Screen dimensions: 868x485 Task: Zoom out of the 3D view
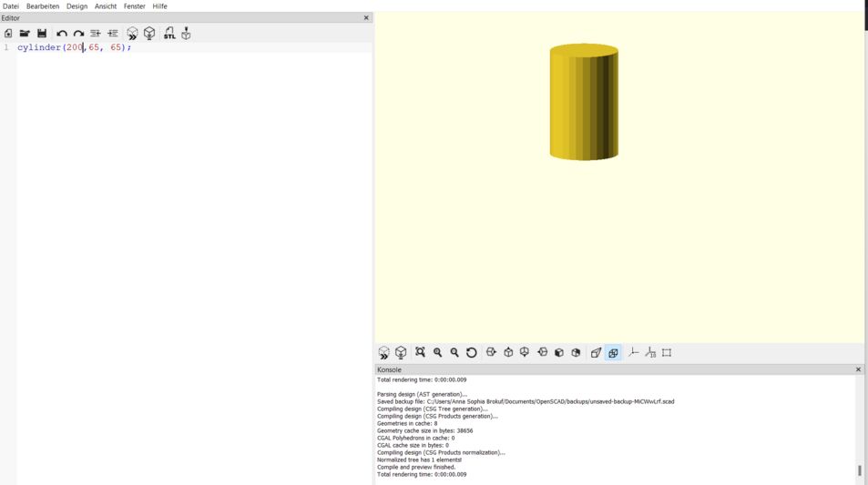[454, 352]
